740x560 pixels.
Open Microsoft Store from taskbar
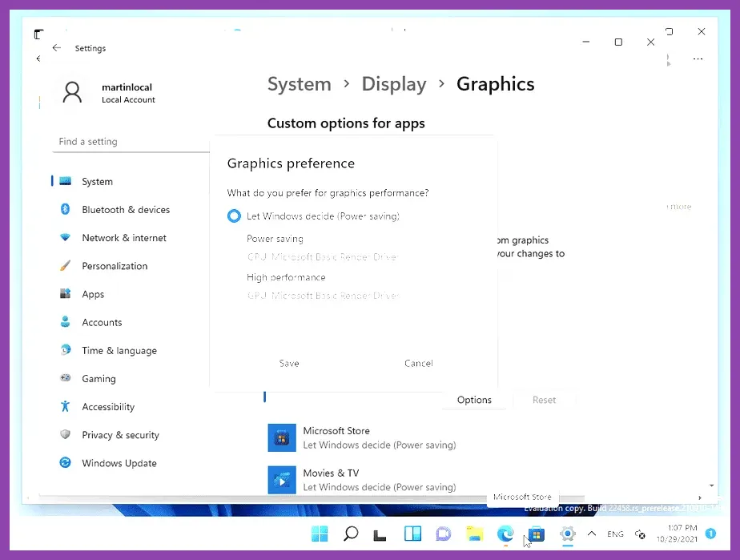pyautogui.click(x=537, y=534)
